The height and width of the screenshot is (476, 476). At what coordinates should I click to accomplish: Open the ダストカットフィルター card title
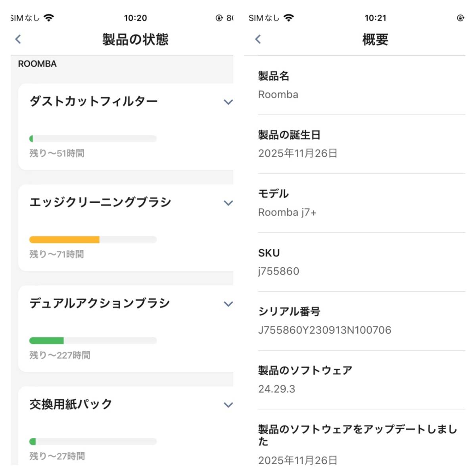point(94,102)
